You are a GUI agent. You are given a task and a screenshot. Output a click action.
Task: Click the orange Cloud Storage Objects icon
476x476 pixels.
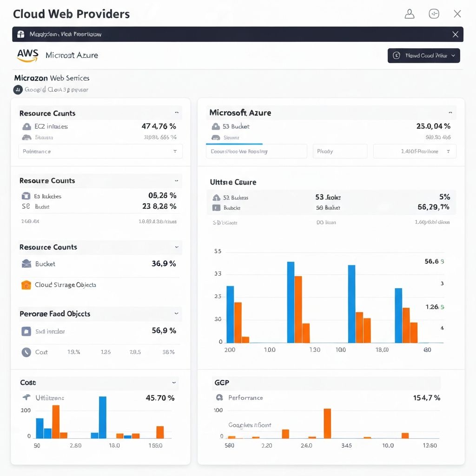(26, 285)
